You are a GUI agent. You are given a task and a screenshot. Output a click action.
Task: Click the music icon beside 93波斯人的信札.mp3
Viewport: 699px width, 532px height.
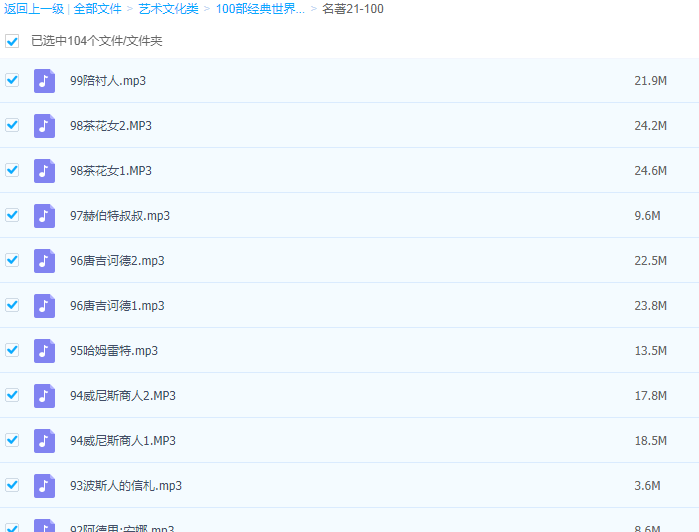(44, 486)
